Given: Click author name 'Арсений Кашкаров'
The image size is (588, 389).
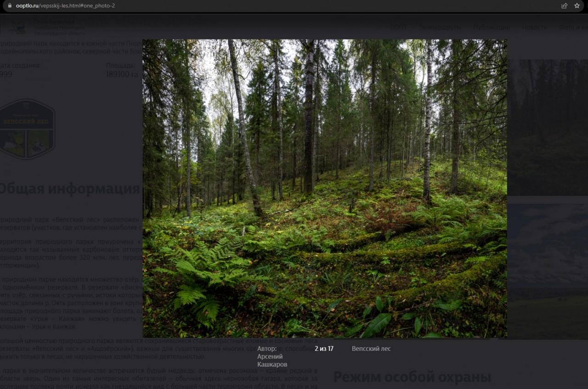Looking at the screenshot, I should point(272,360).
